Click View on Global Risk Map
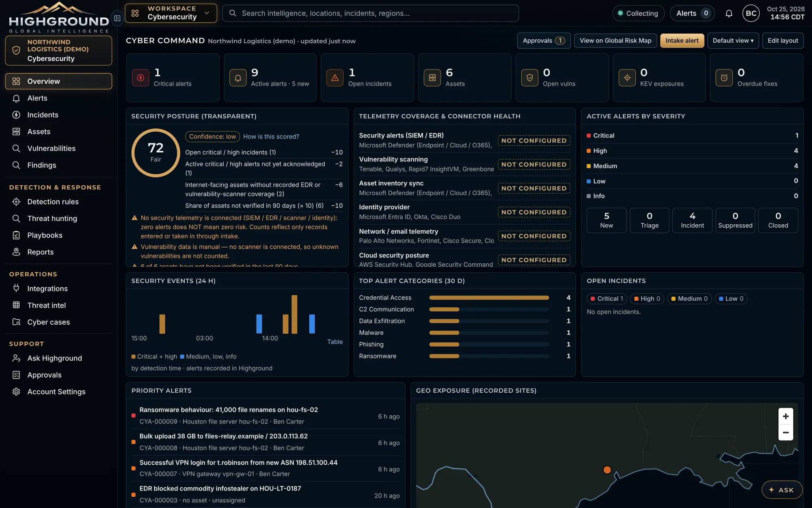The width and height of the screenshot is (812, 508). click(615, 41)
